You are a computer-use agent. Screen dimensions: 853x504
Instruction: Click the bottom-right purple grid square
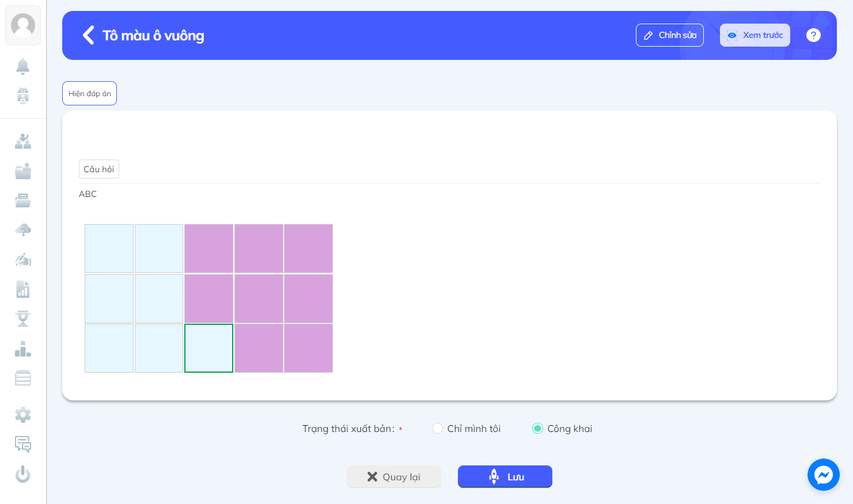click(x=308, y=348)
